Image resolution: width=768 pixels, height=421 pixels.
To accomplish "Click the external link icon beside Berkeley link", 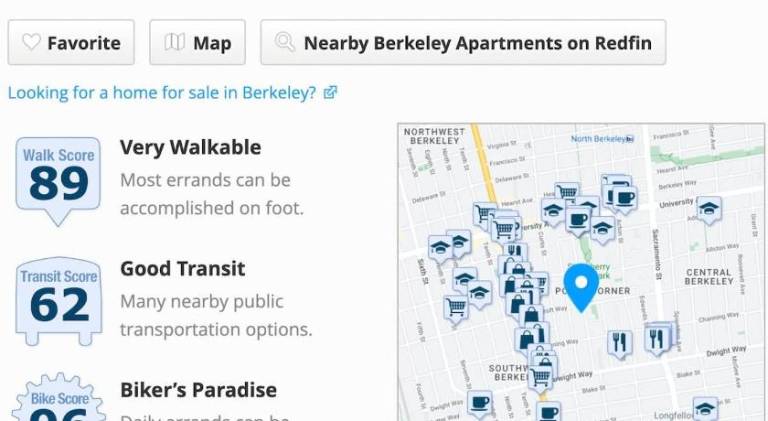I will (330, 93).
